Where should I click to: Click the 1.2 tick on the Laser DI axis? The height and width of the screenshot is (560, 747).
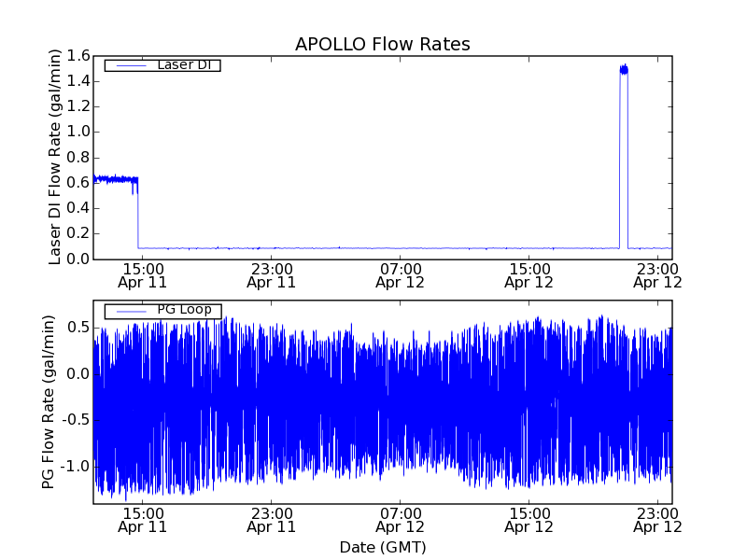tap(78, 106)
